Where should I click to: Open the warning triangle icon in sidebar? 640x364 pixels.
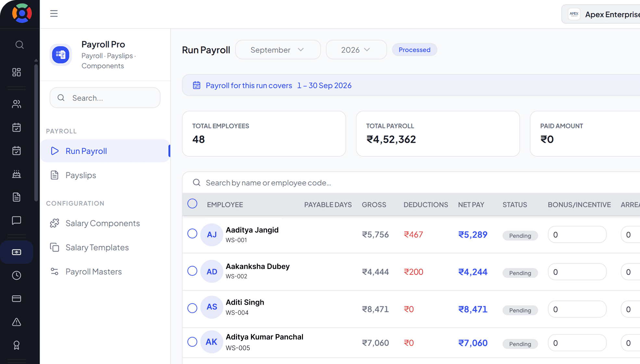pyautogui.click(x=17, y=322)
